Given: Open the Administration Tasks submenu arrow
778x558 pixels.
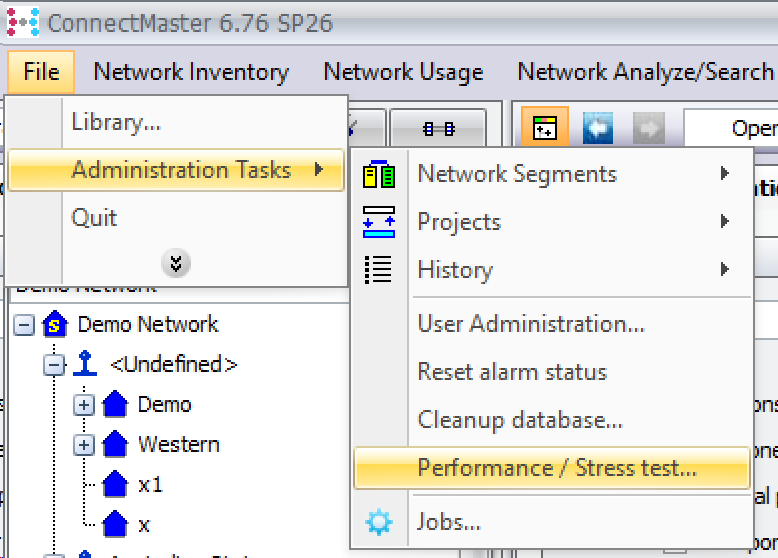Looking at the screenshot, I should point(319,170).
